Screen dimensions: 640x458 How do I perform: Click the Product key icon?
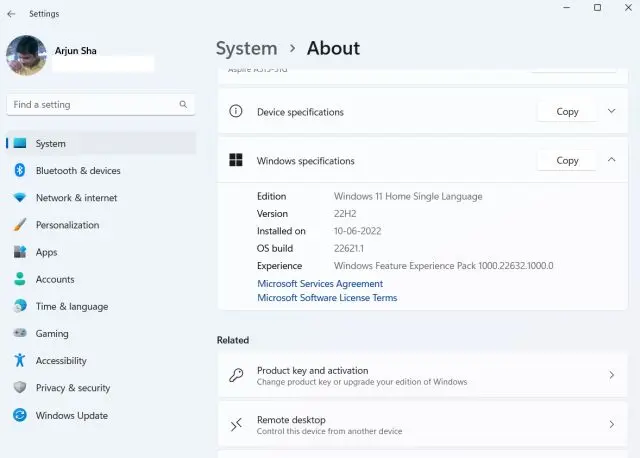point(236,375)
